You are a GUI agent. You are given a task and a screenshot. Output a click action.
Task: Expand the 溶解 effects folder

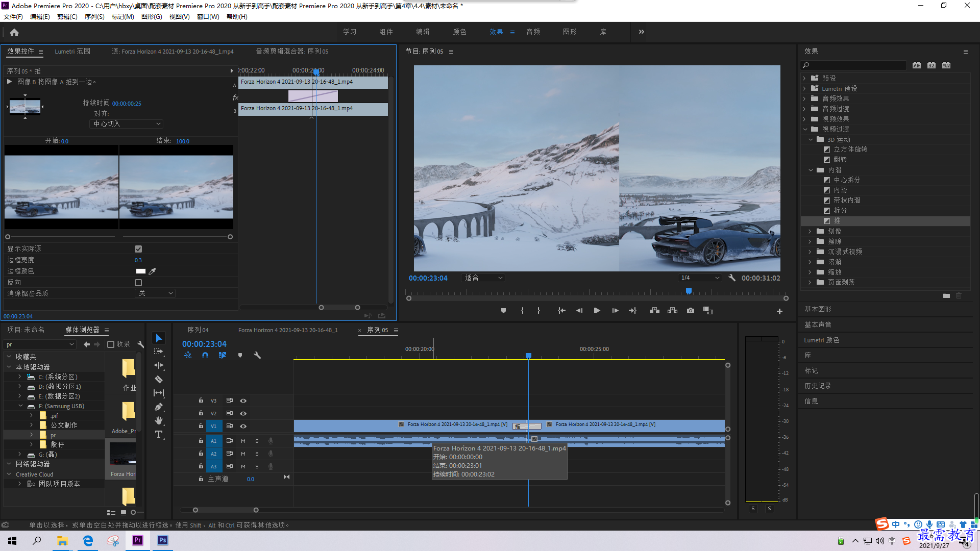tap(810, 262)
